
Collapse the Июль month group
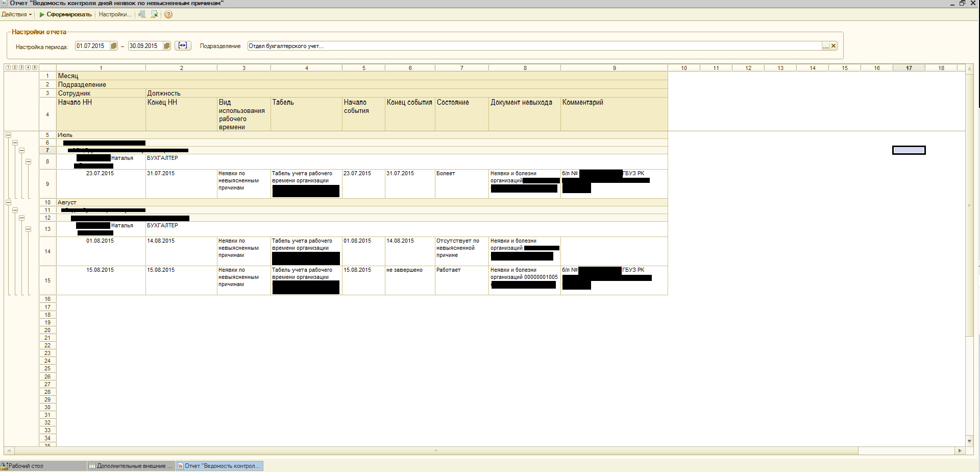(8, 135)
